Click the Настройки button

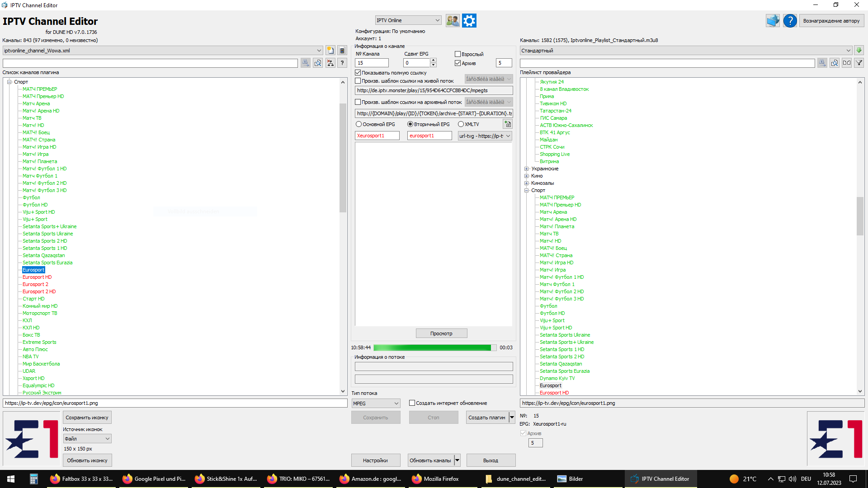tap(375, 460)
